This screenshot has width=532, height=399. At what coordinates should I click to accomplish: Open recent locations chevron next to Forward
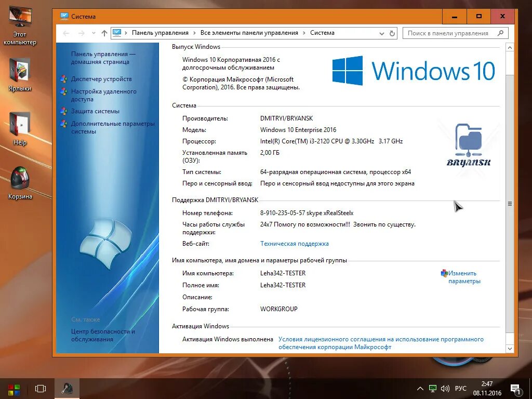(94, 33)
